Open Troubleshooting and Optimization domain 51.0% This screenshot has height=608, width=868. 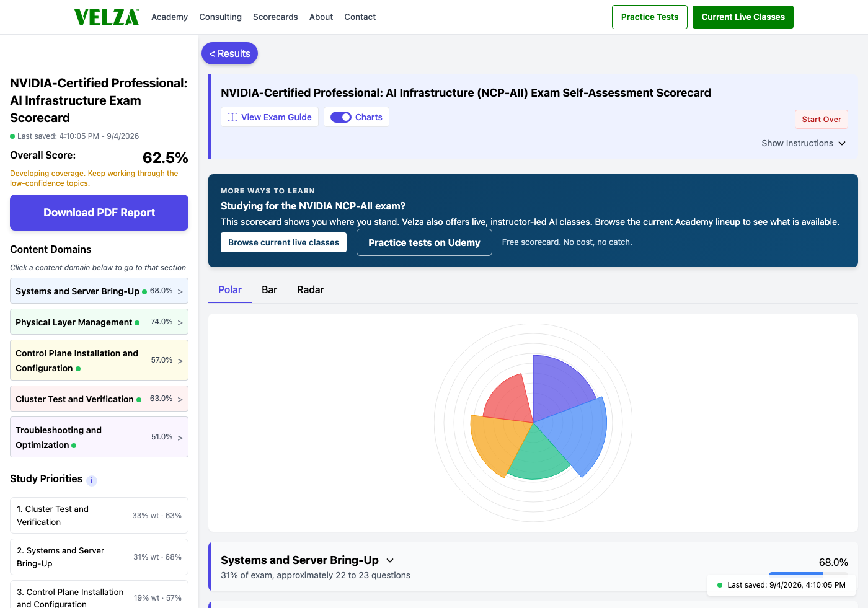pyautogui.click(x=99, y=437)
